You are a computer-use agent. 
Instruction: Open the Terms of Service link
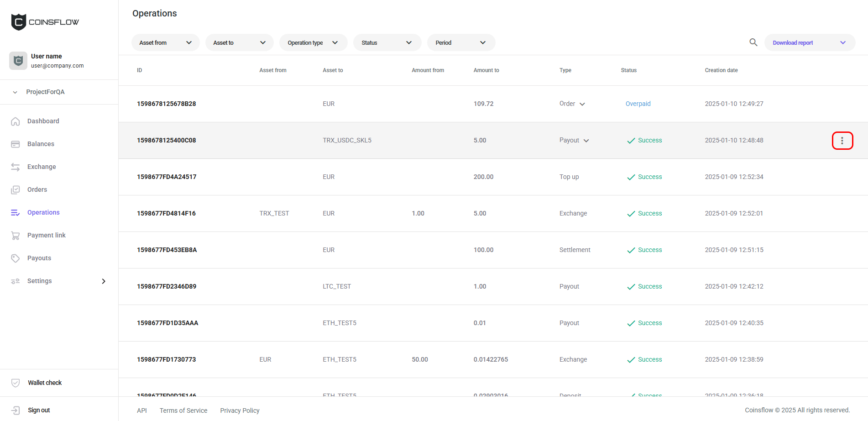click(x=183, y=410)
